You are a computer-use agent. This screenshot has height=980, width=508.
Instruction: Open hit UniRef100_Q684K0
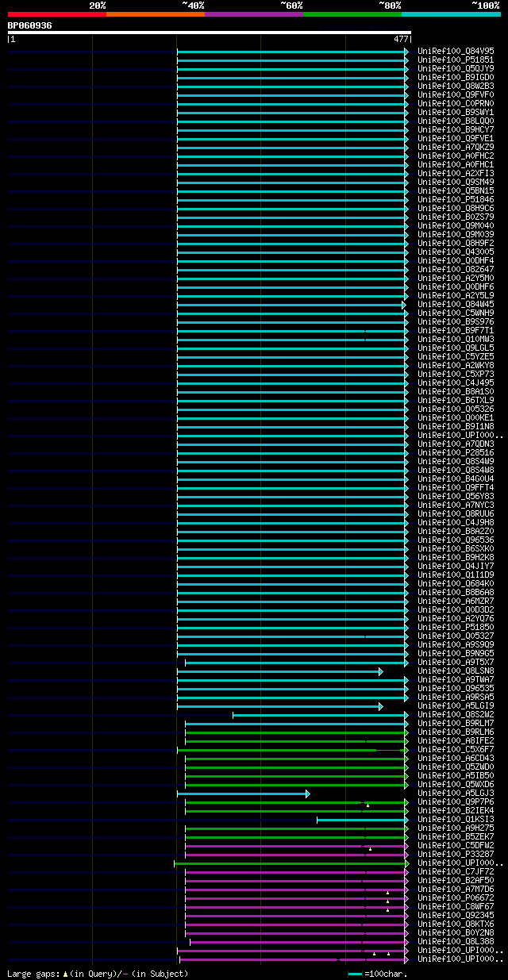click(x=456, y=583)
